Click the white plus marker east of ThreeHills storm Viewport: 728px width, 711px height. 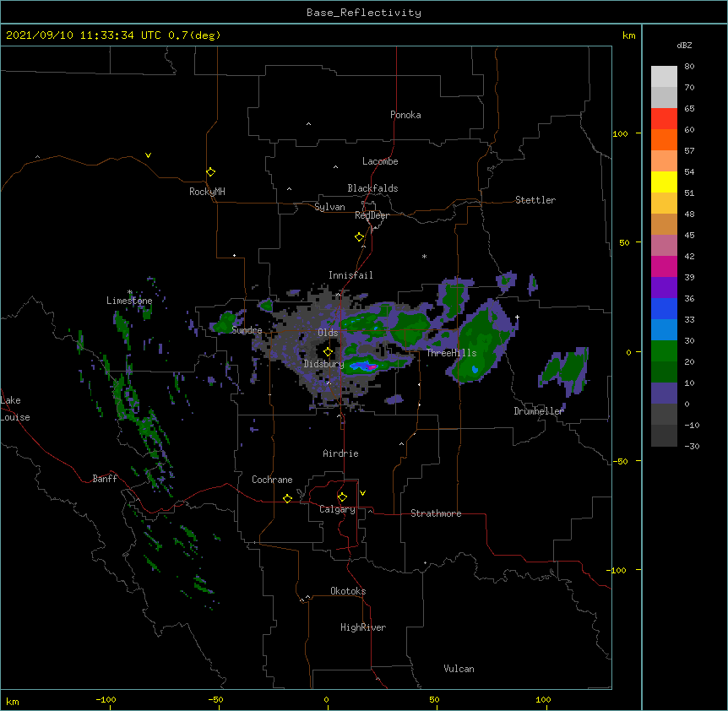point(517,317)
